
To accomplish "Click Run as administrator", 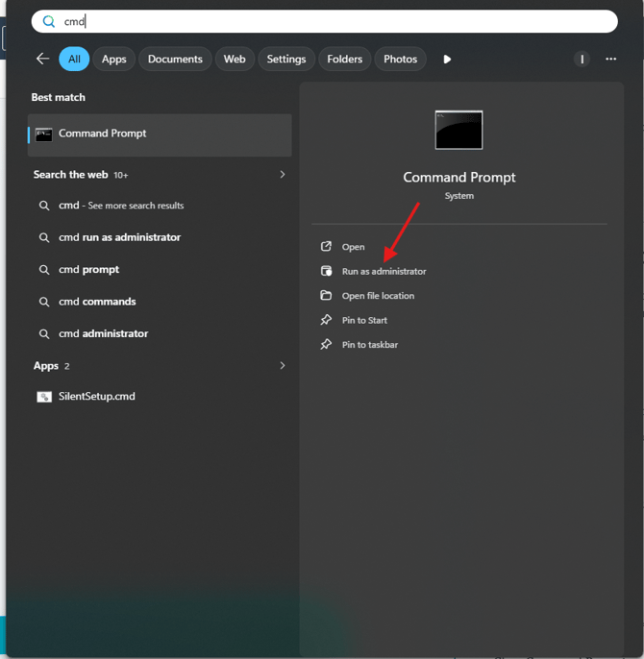I will click(384, 272).
